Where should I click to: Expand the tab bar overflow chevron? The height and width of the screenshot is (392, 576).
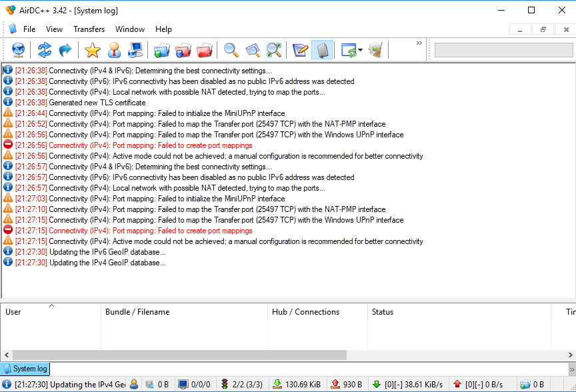571,369
